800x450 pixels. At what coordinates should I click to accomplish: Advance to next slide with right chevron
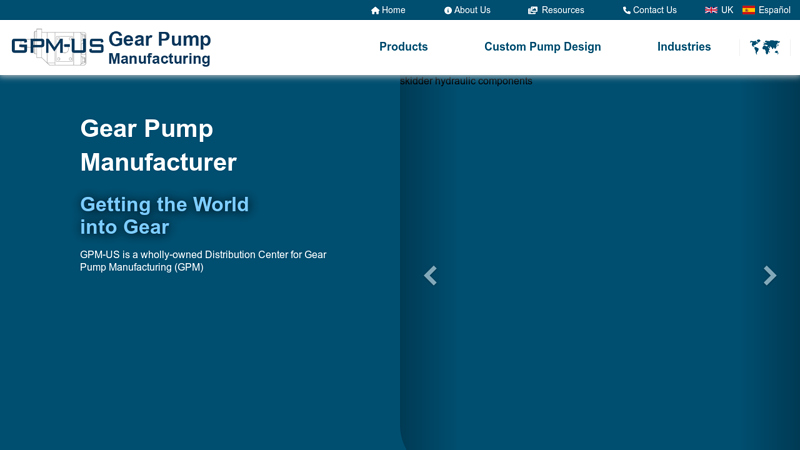tap(769, 276)
